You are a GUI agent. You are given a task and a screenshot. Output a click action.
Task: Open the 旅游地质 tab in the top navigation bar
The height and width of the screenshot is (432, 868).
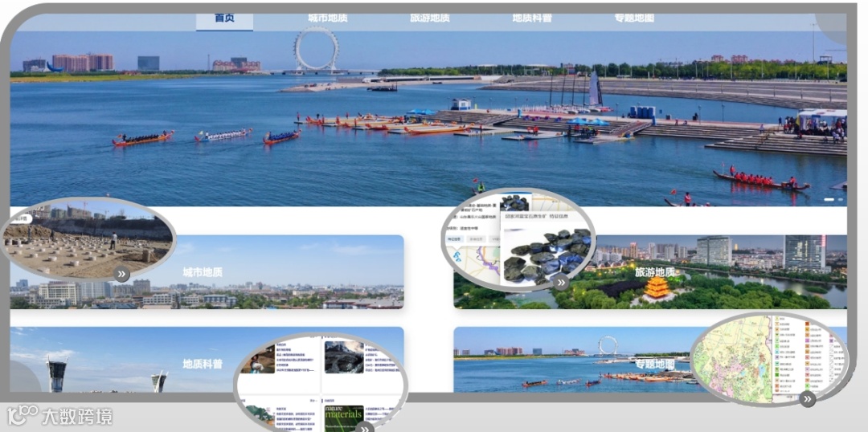point(429,18)
